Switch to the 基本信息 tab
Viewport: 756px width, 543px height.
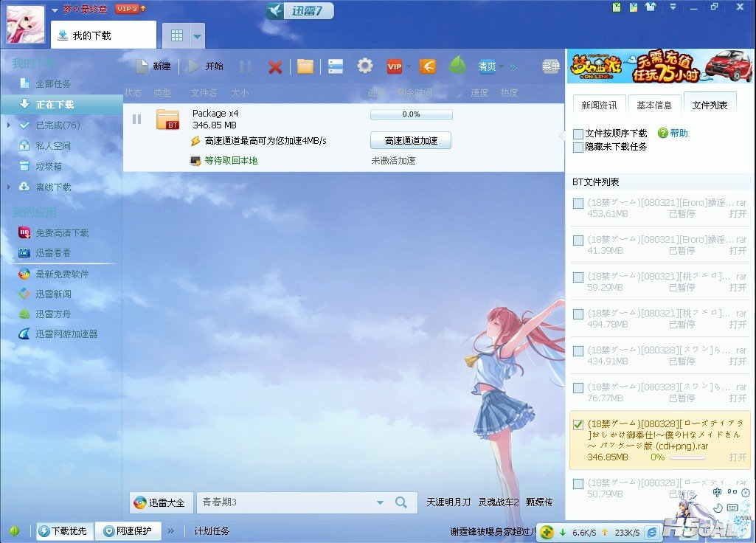pyautogui.click(x=654, y=105)
